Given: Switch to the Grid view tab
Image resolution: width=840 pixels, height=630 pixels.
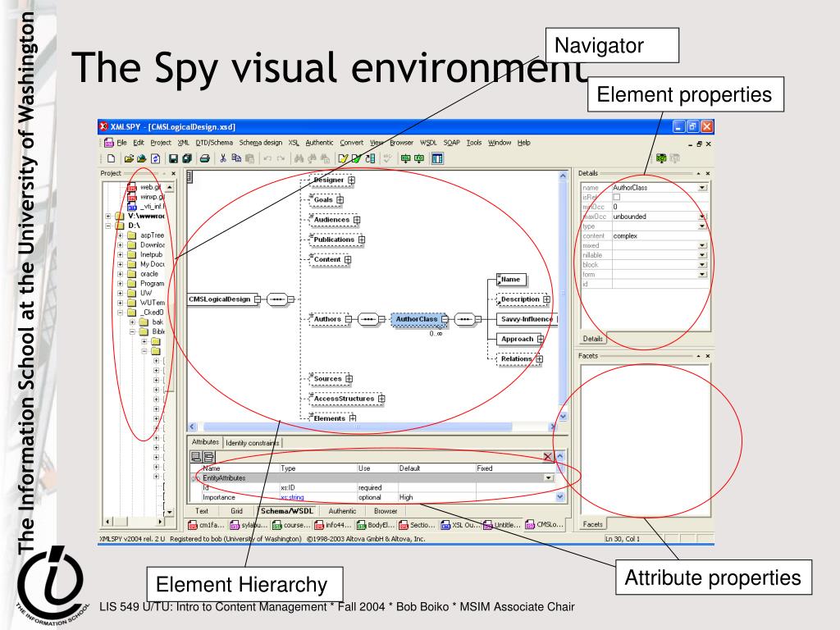Looking at the screenshot, I should coord(237,511).
